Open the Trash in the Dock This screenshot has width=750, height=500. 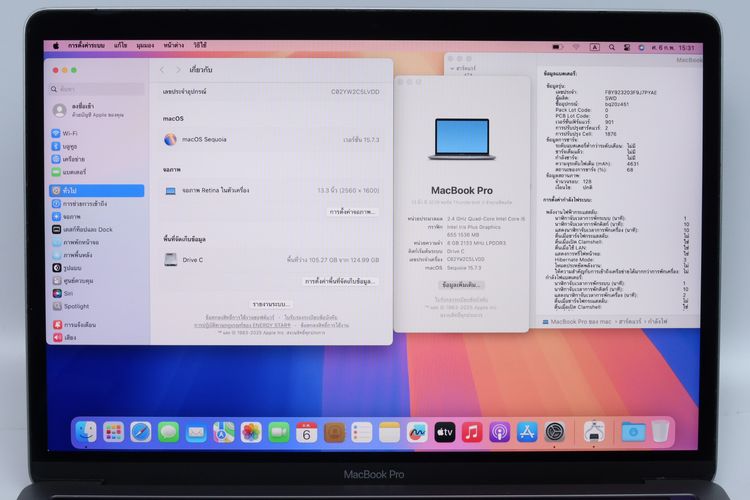click(661, 432)
